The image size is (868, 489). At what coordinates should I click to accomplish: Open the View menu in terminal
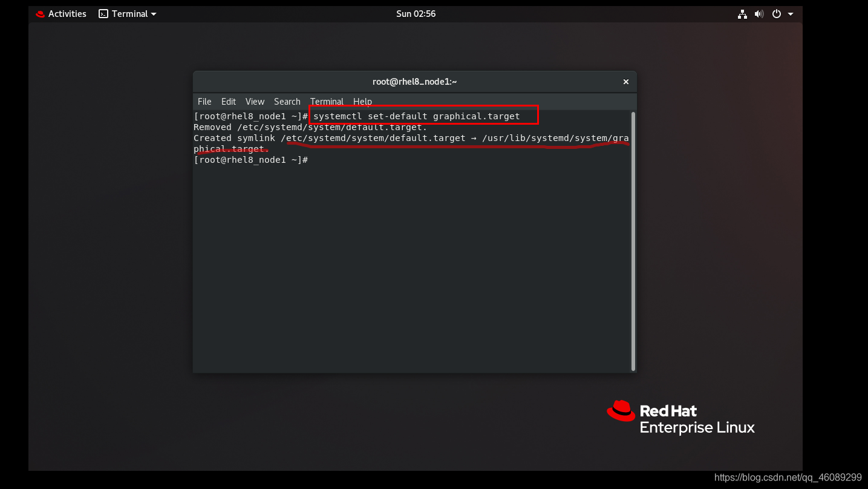click(x=255, y=102)
